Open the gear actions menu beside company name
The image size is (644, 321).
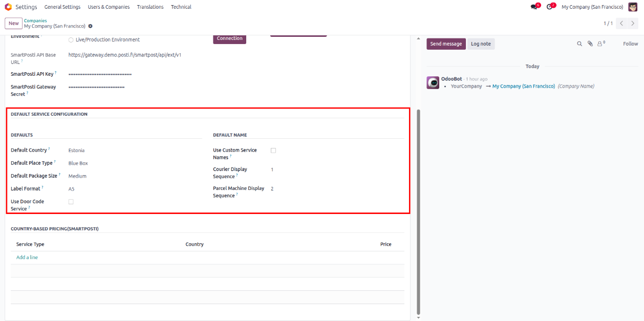tap(91, 26)
